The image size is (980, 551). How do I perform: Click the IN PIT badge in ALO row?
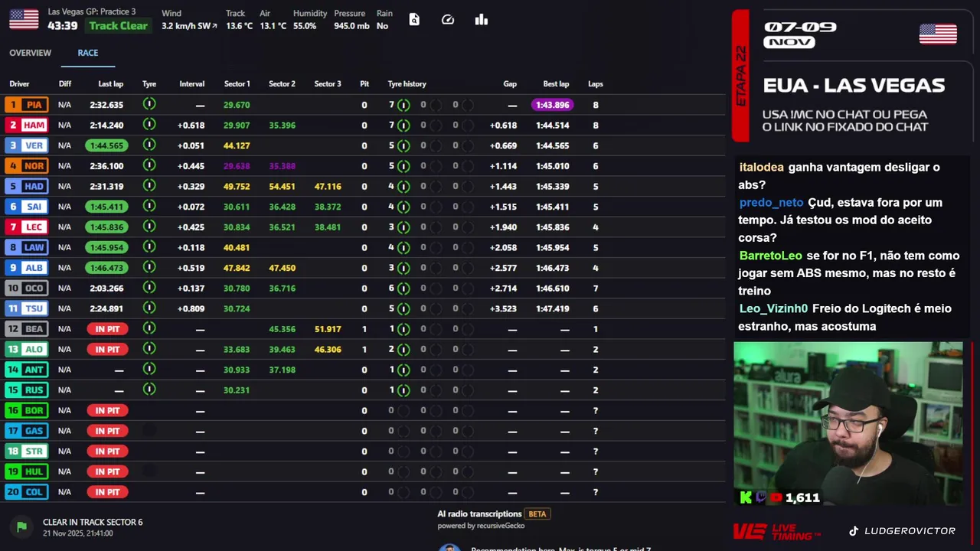pyautogui.click(x=107, y=349)
